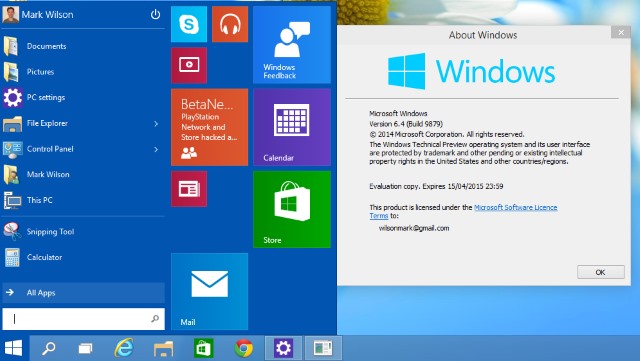640x361 pixels.
Task: Show All Apps list
Action: point(83,292)
